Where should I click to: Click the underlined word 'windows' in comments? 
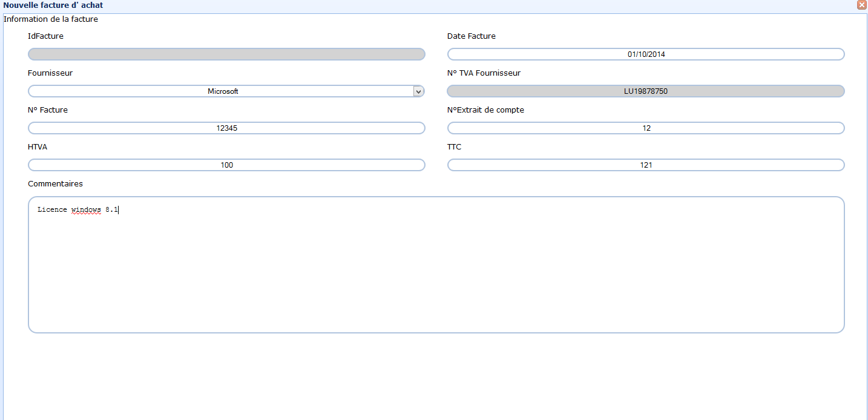pos(86,210)
